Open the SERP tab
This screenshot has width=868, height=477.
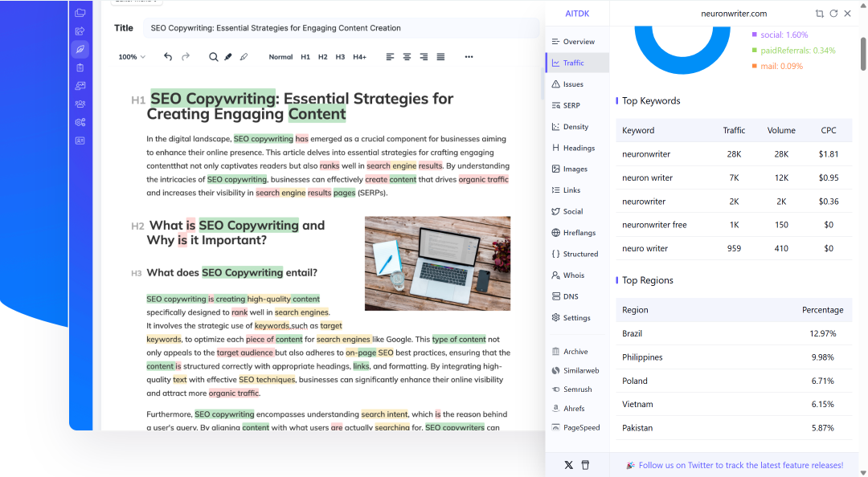pyautogui.click(x=577, y=105)
